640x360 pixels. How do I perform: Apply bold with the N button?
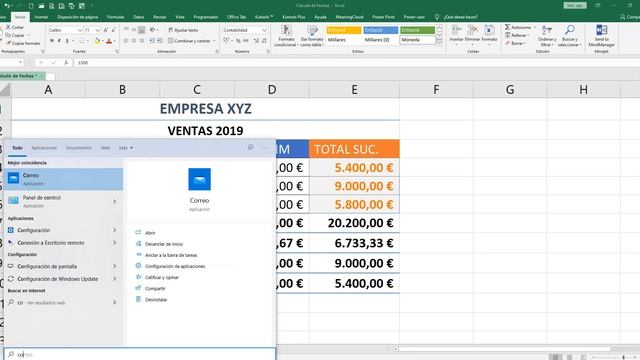tap(52, 41)
